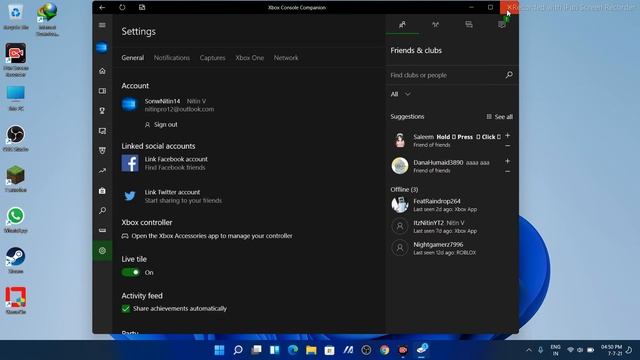640x360 pixels.
Task: Click Sign out under Account
Action: click(161, 124)
